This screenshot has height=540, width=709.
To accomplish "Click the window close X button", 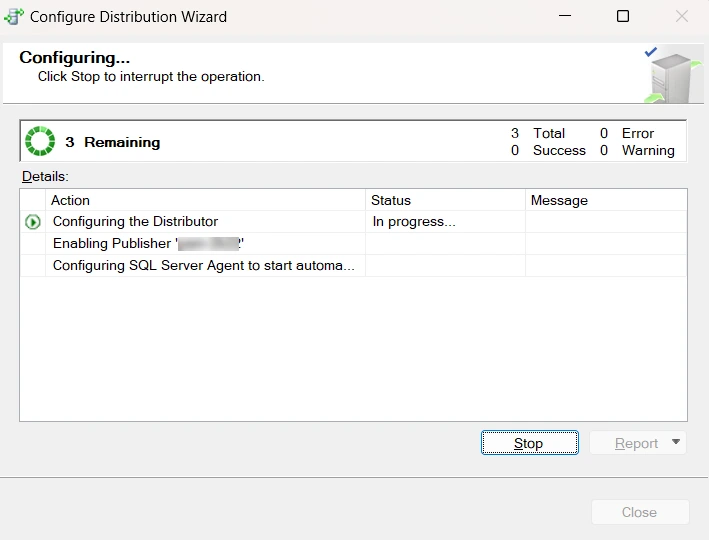I will 682,16.
